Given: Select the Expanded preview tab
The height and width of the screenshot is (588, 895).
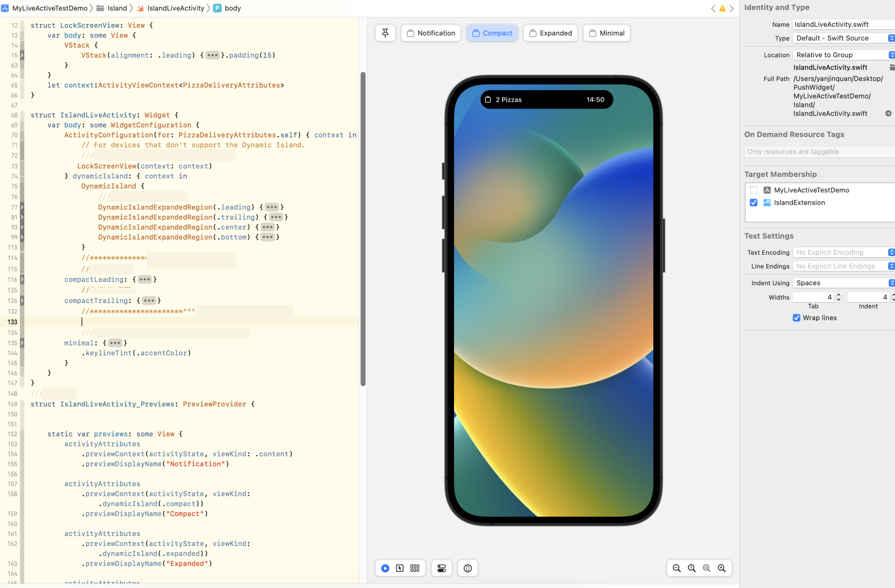Looking at the screenshot, I should 550,33.
